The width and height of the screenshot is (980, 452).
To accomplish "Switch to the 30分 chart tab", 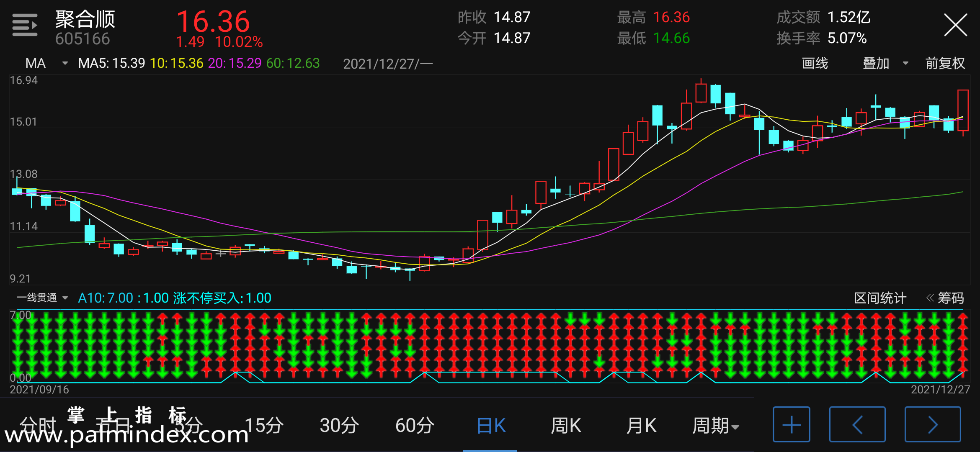I will point(339,426).
